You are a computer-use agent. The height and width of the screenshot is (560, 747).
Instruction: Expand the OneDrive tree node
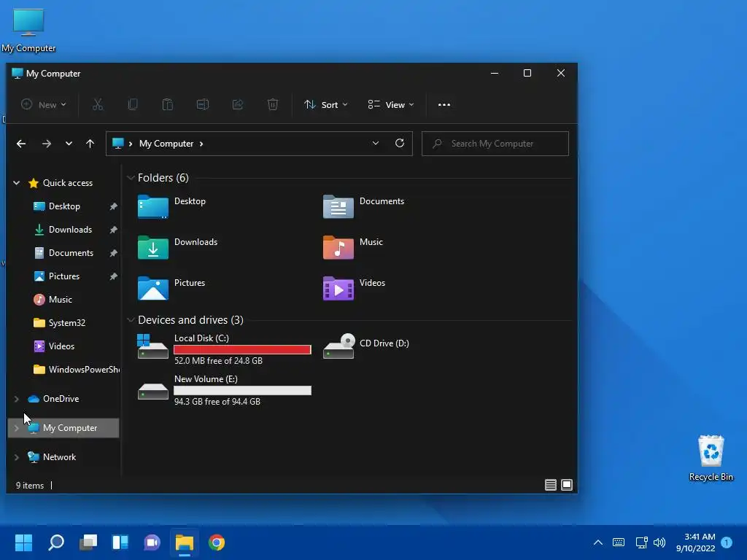point(16,399)
